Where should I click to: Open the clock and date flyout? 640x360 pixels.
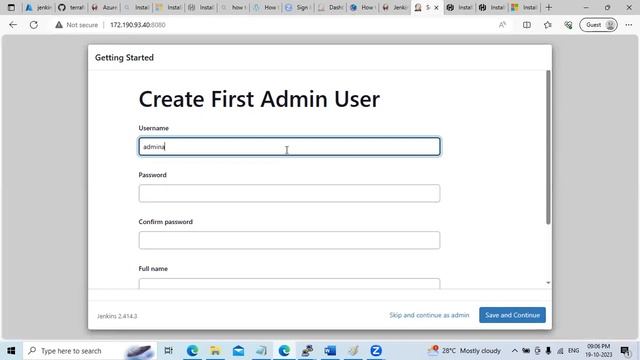click(x=598, y=351)
